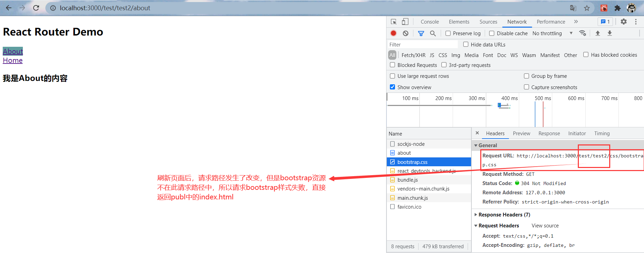Open the No throttling dropdown
Screen dimensions: 644x253
point(552,33)
